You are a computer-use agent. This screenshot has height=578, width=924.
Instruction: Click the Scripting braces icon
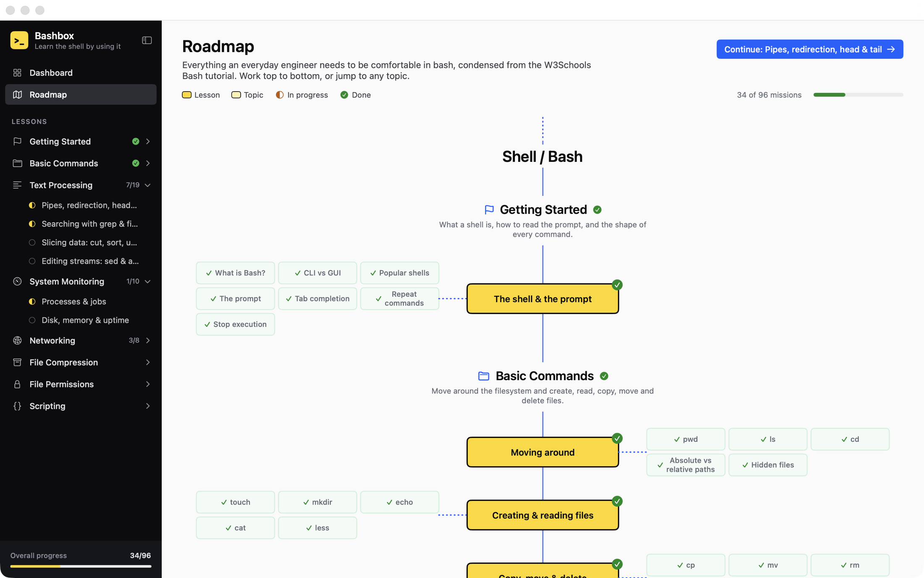pos(17,406)
